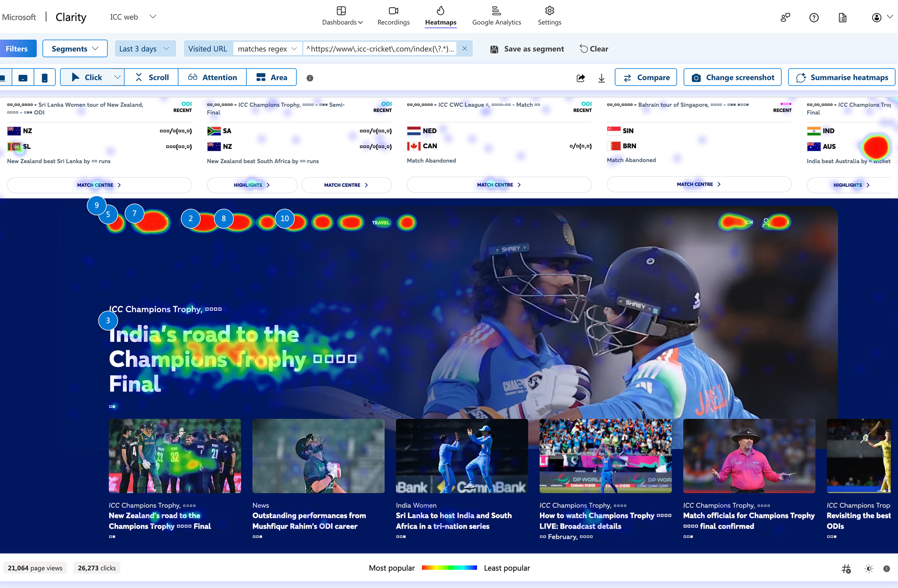Click the info icon beside the Area button
898x588 pixels.
(310, 78)
